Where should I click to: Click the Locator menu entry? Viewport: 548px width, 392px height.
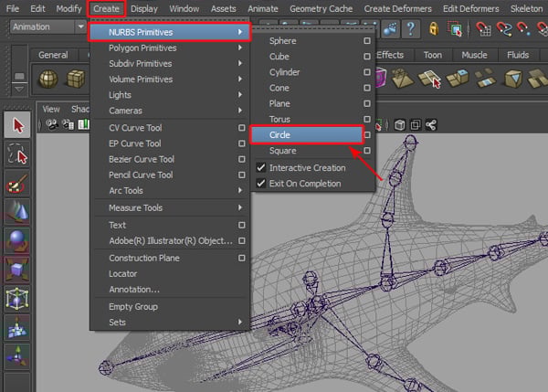point(123,274)
